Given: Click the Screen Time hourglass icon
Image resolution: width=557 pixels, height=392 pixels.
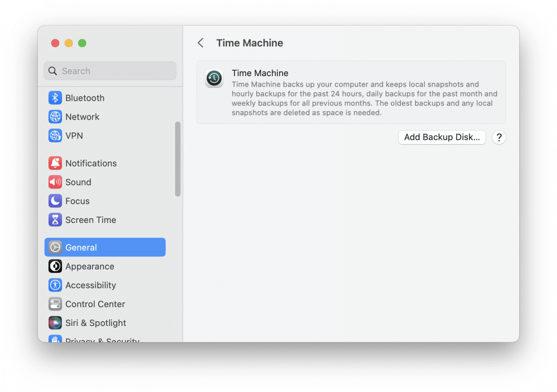Looking at the screenshot, I should (x=55, y=220).
